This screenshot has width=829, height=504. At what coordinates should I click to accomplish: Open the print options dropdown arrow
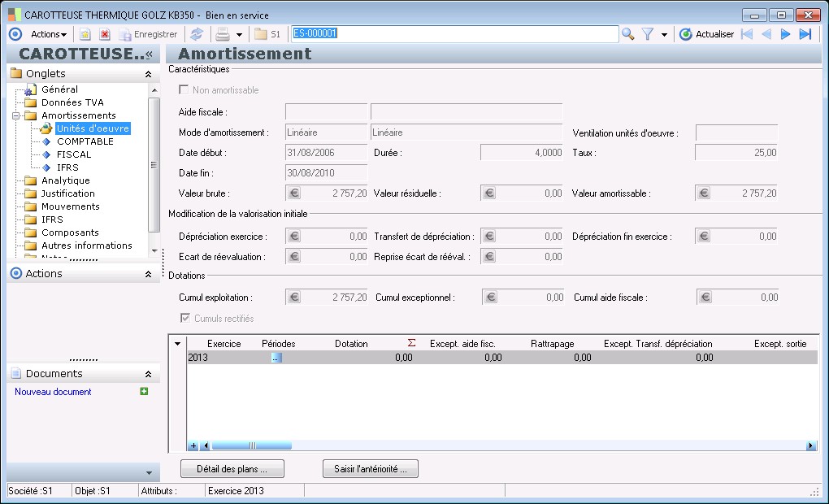239,35
